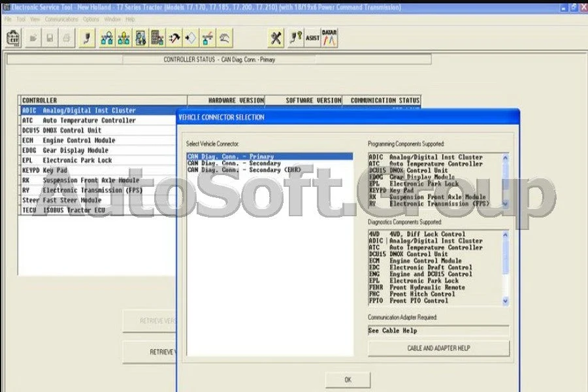Viewport: 588px width, 392px height.
Task: Click the EST home icon in toolbar
Action: coord(14,39)
